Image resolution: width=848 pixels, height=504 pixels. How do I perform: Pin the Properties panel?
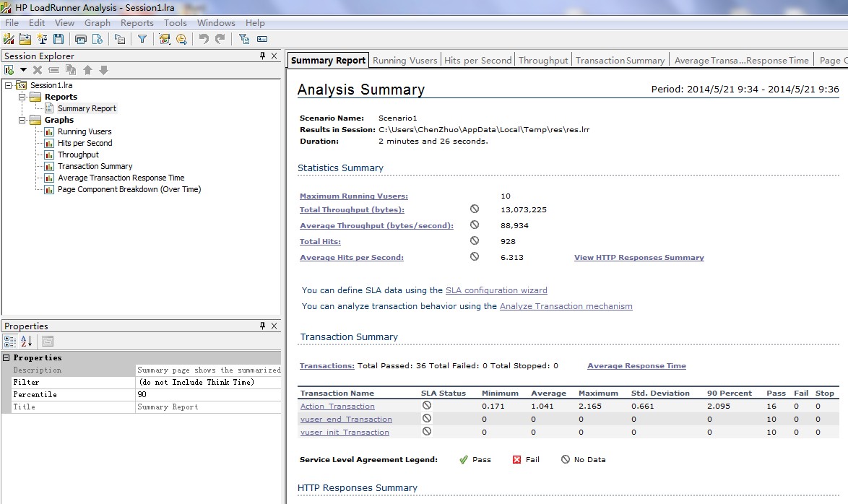(262, 326)
